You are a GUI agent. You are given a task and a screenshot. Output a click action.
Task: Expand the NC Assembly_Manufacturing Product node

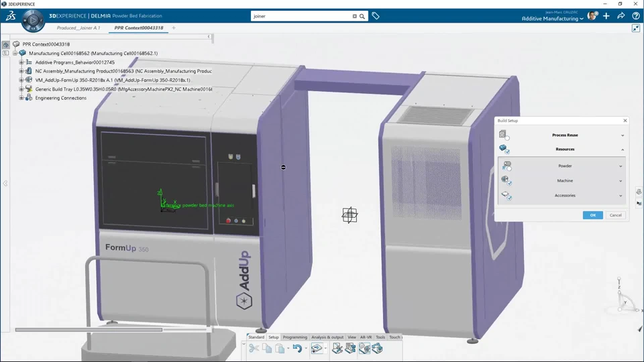click(x=21, y=71)
